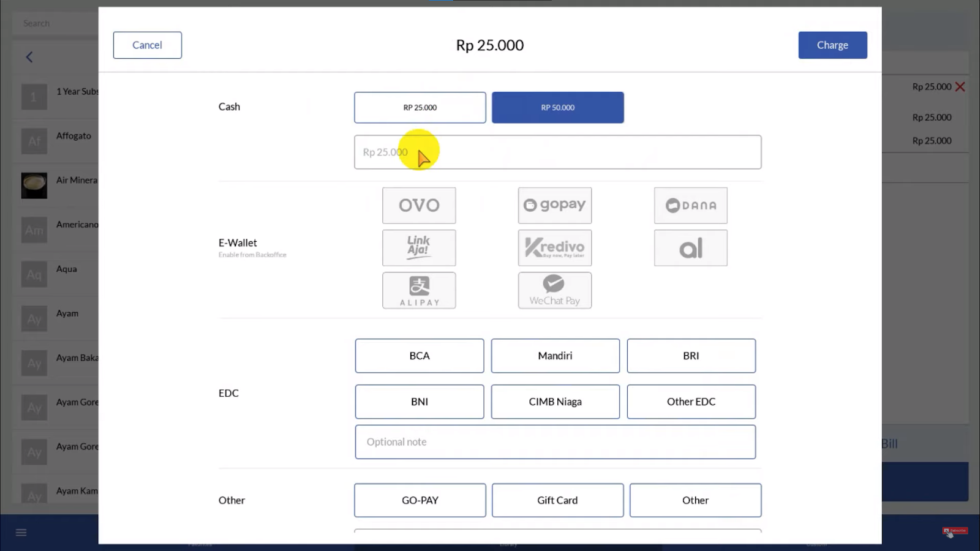Click the Search box in background
This screenshot has width=980, height=551.
pos(55,23)
